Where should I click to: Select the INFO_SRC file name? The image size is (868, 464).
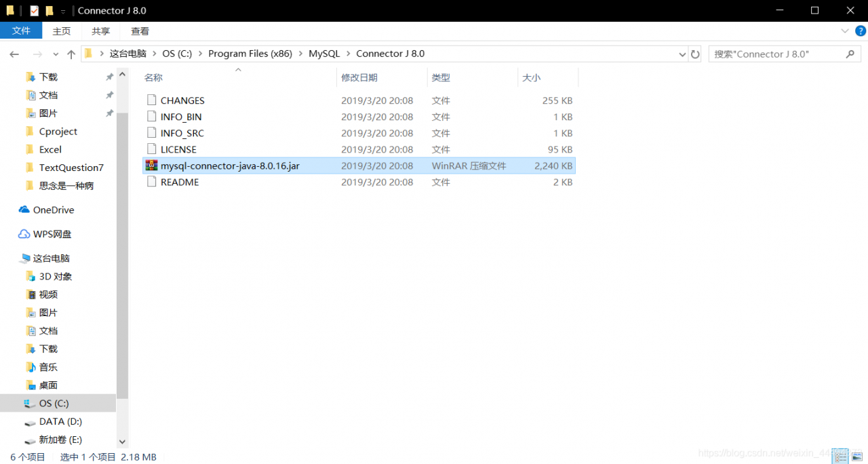coord(182,133)
